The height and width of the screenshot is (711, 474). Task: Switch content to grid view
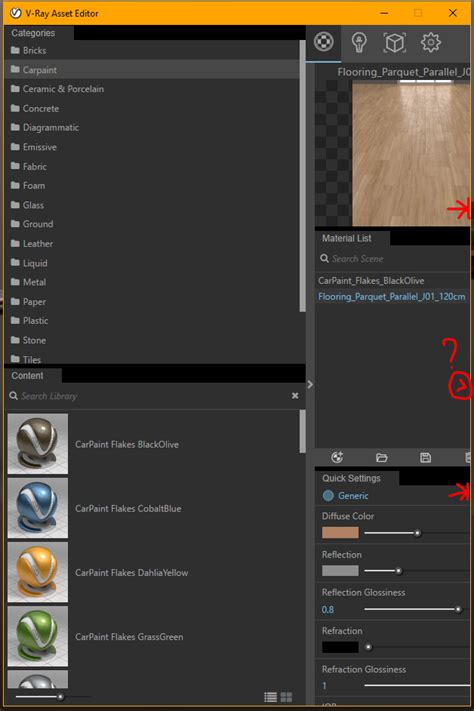286,697
